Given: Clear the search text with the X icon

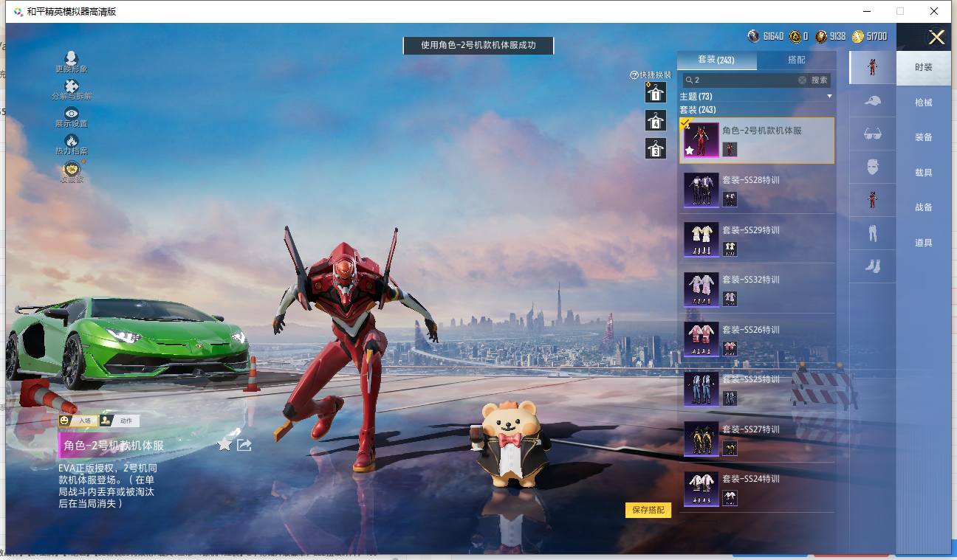Looking at the screenshot, I should (802, 80).
